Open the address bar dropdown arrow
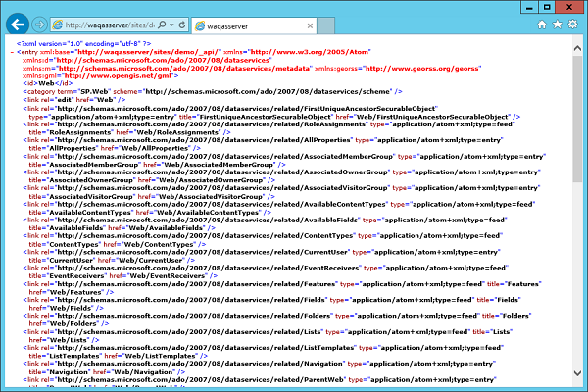The image size is (588, 392). 171,24
